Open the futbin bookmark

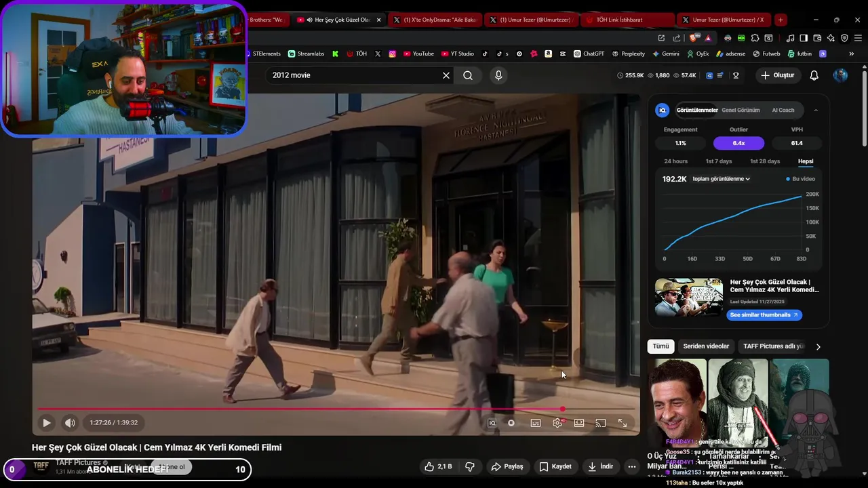coord(799,54)
